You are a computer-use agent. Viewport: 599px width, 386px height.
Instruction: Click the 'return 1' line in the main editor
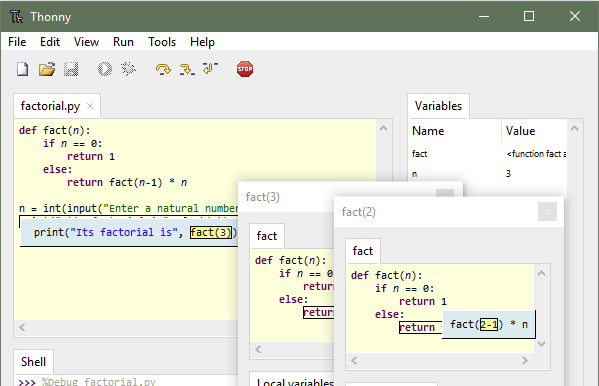91,156
